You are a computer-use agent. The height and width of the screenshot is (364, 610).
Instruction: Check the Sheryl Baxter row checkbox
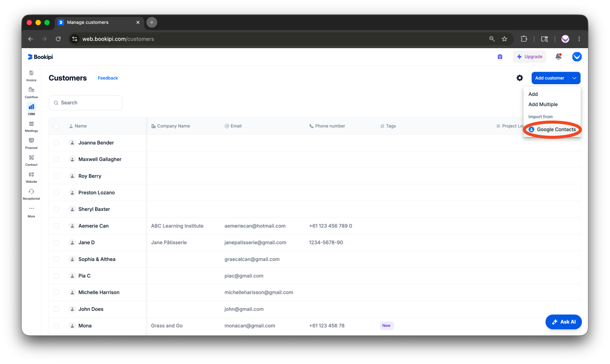[56, 209]
